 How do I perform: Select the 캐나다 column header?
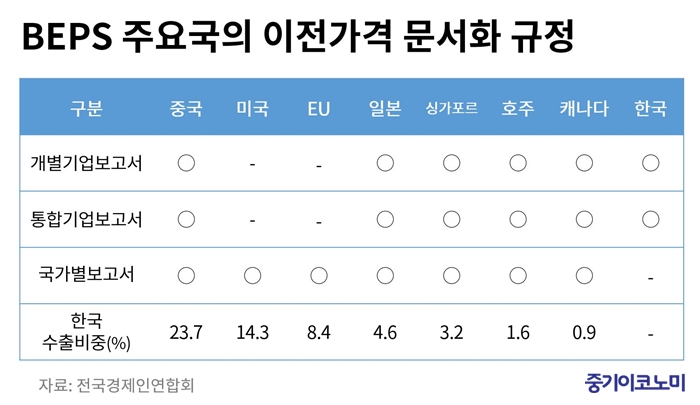pyautogui.click(x=584, y=109)
